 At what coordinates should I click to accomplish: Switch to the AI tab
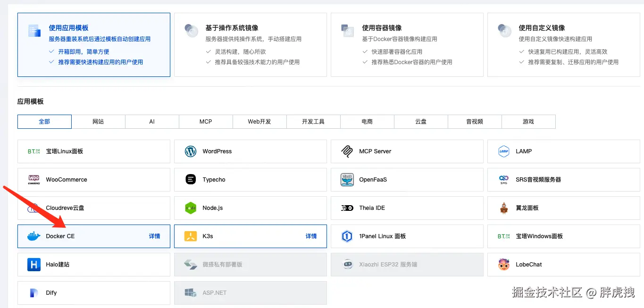coord(152,122)
